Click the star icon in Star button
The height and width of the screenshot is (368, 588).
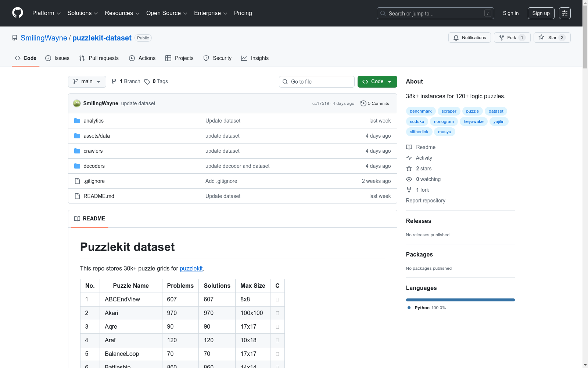[541, 37]
